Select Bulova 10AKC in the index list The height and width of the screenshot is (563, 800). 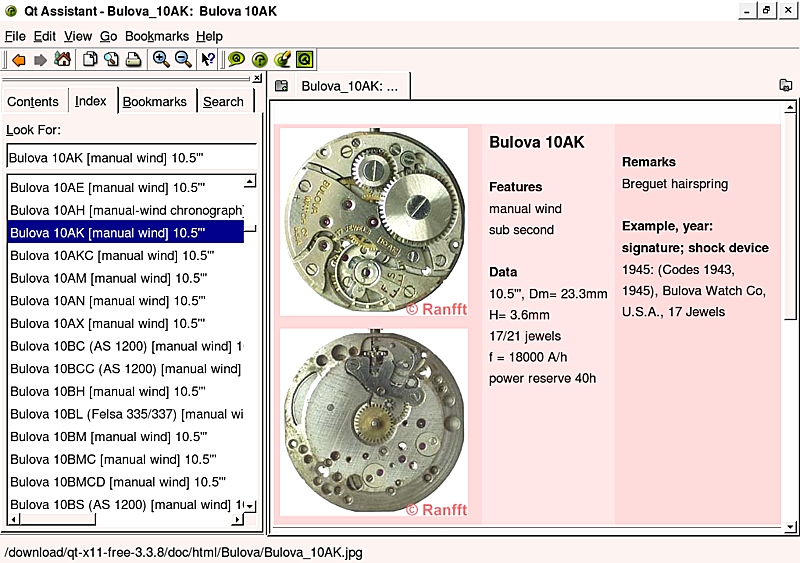[x=108, y=255]
